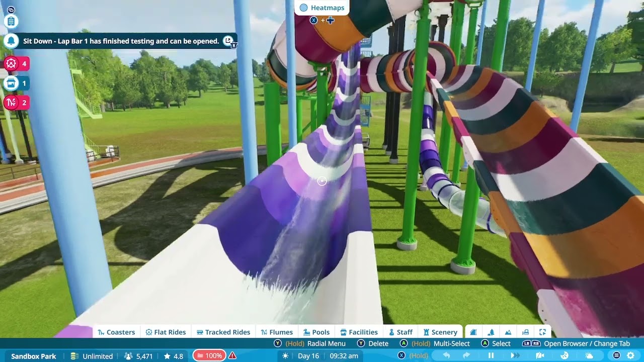The image size is (644, 362).
Task: Select the paths tool icon
Action: pyautogui.click(x=473, y=332)
